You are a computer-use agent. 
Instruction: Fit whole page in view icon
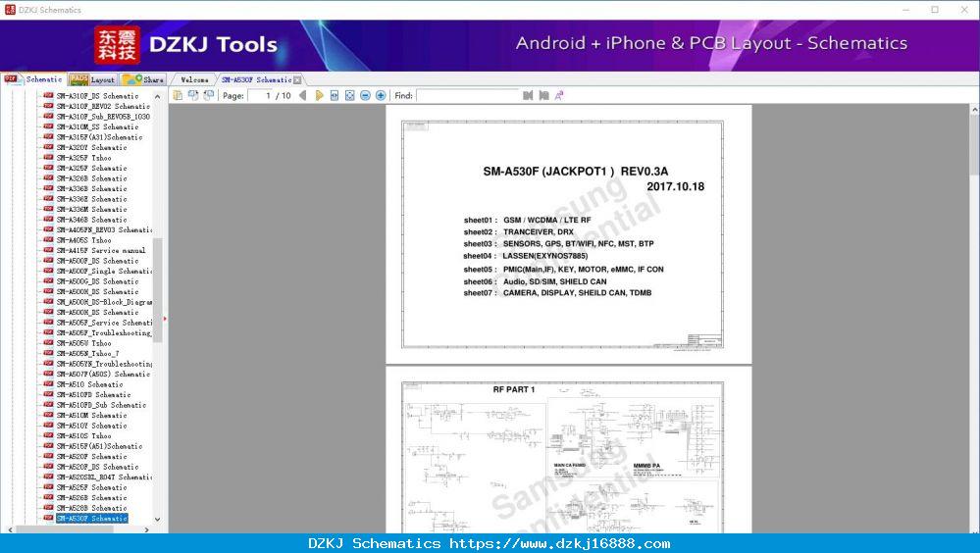point(350,96)
